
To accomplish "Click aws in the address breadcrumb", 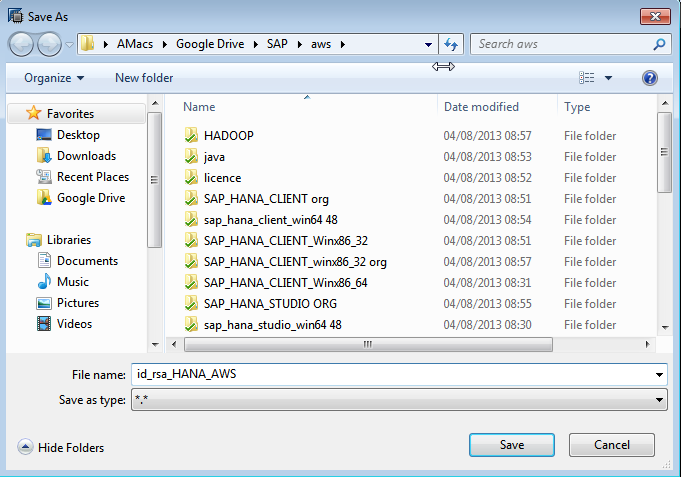I will (321, 44).
